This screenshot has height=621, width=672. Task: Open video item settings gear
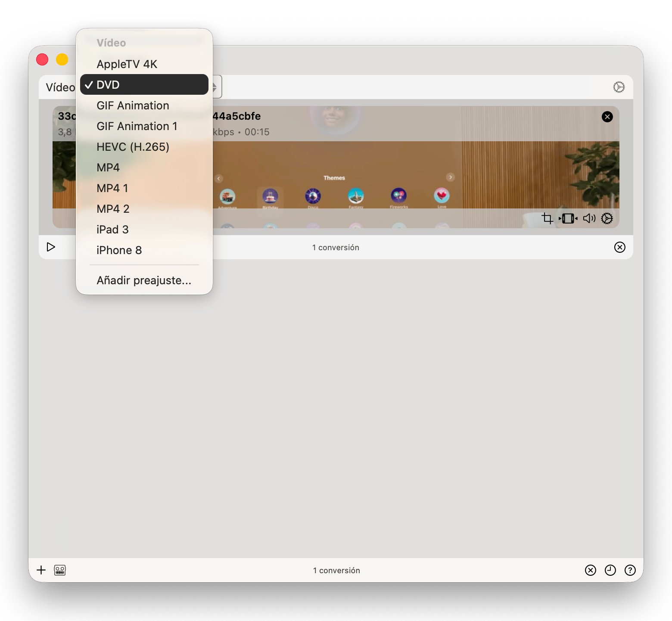607,218
